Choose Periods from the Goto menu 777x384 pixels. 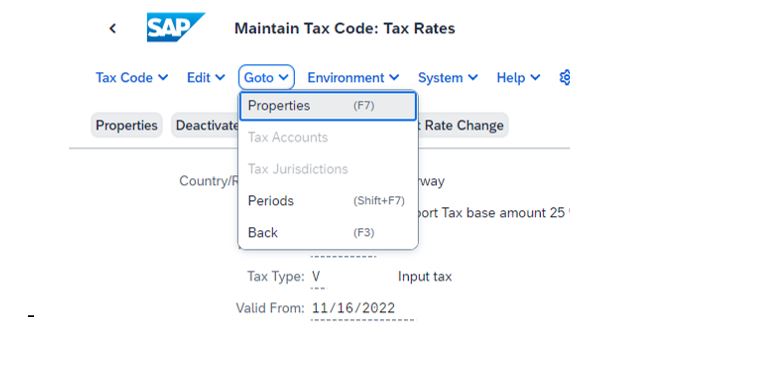click(328, 201)
